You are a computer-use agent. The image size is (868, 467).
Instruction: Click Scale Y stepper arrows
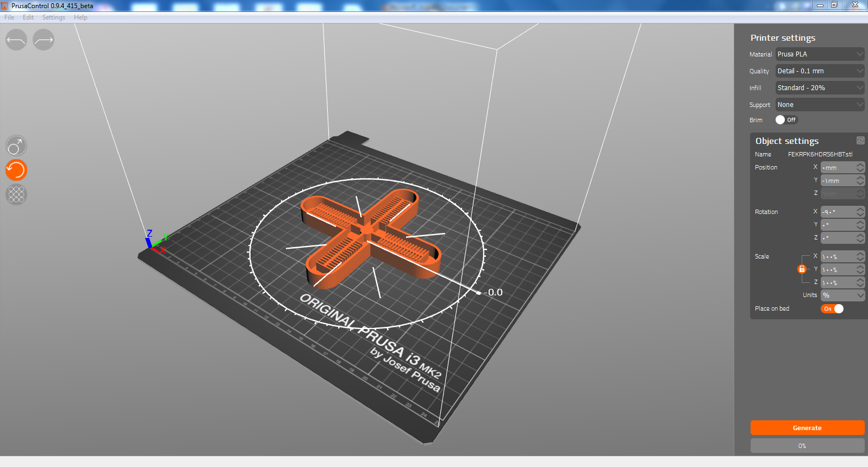860,269
